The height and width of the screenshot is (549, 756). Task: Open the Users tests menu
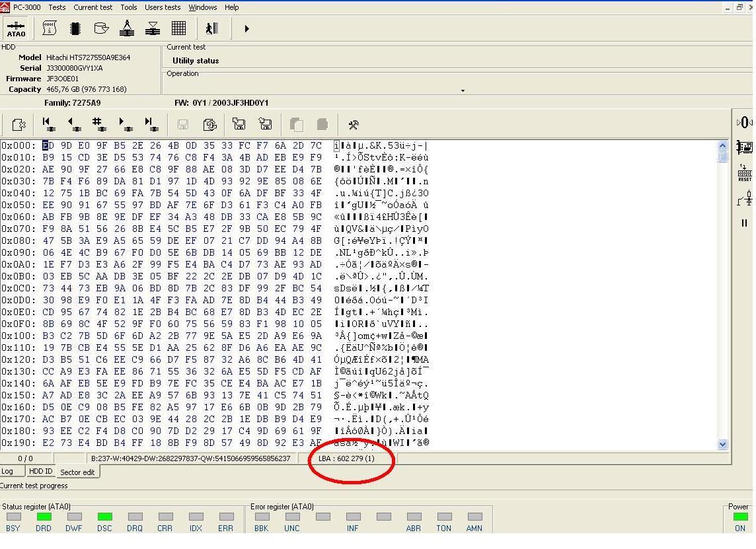[163, 7]
